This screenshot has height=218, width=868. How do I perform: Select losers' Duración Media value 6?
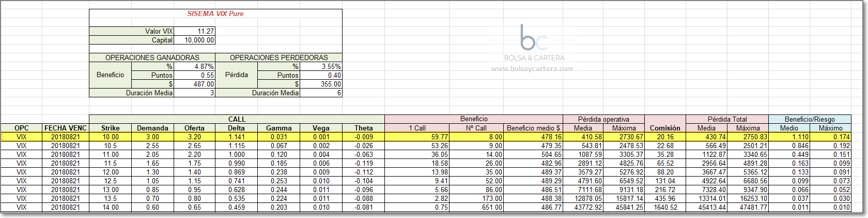(x=321, y=93)
